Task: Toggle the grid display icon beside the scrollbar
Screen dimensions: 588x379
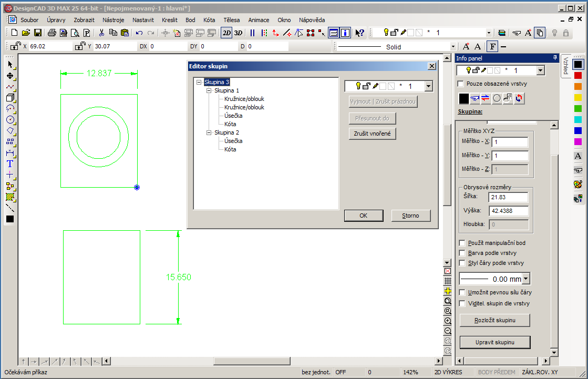Action: [448, 281]
